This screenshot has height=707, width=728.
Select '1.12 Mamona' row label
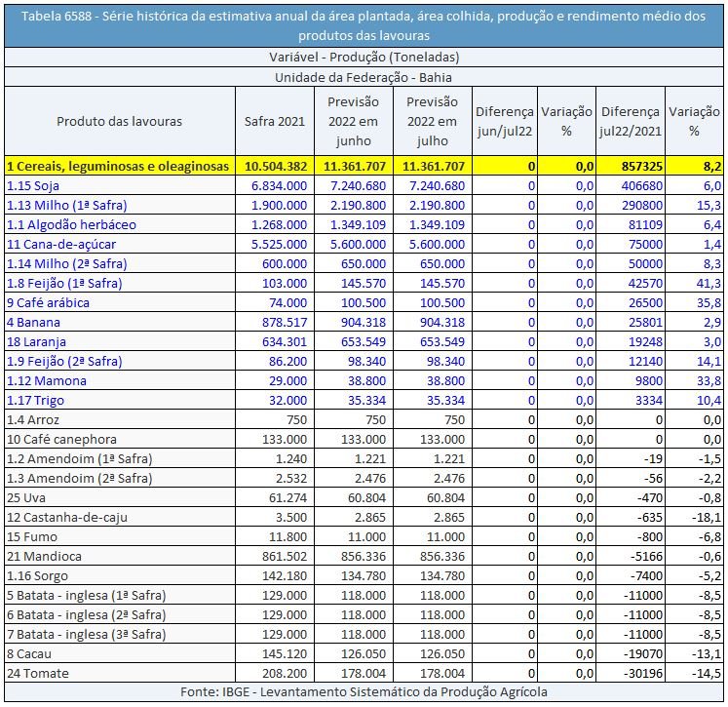[47, 381]
